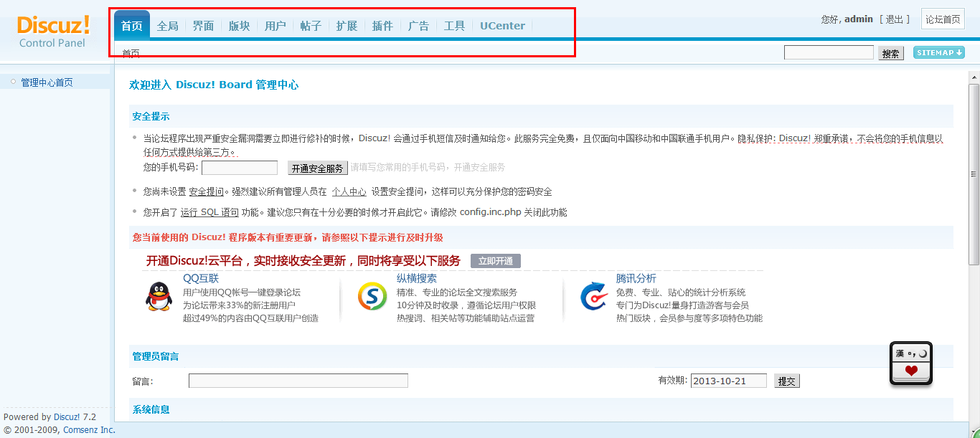Open the 广告 tab

pyautogui.click(x=419, y=26)
